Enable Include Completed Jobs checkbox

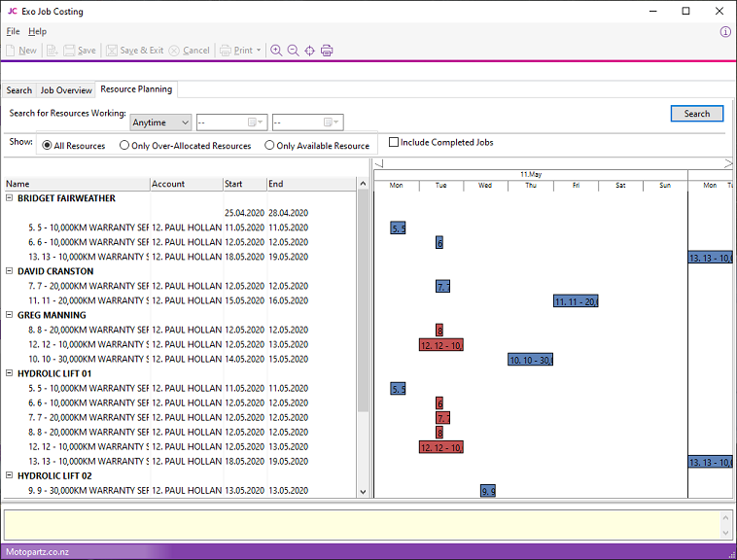pyautogui.click(x=394, y=143)
